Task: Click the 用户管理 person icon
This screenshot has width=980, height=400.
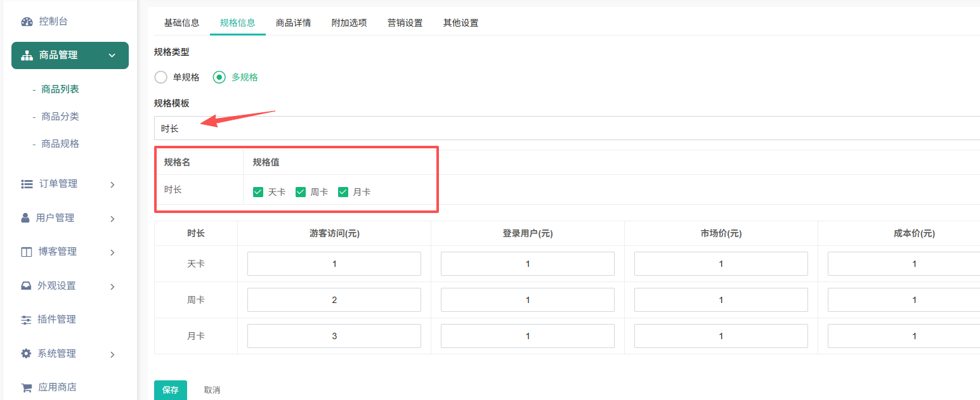Action: click(x=25, y=218)
